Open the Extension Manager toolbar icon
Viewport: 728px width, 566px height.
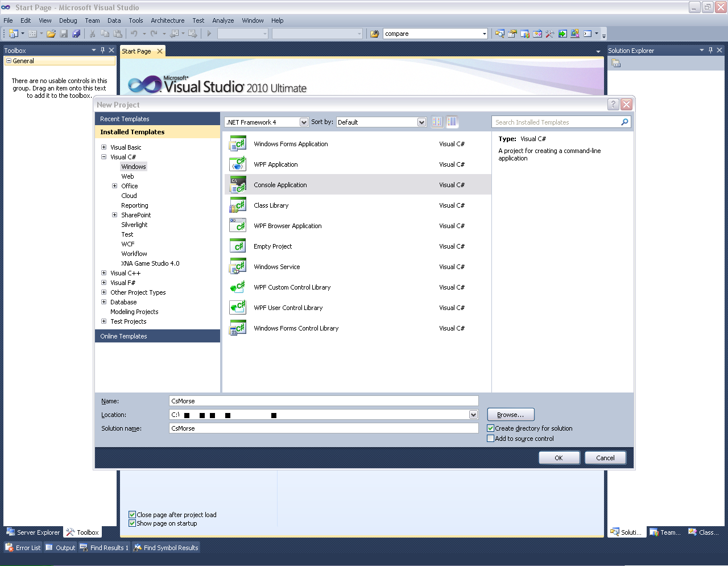[x=575, y=34]
